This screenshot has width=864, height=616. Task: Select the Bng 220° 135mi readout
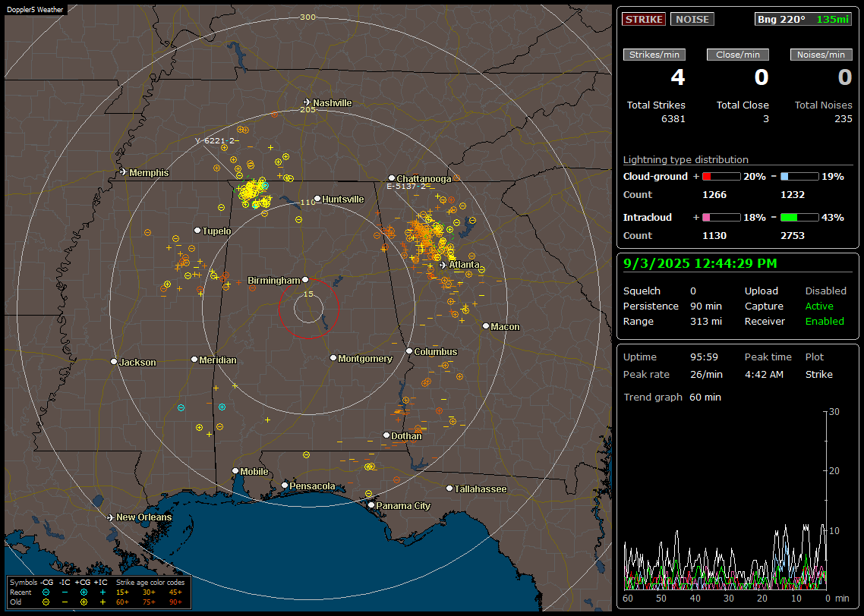point(803,19)
